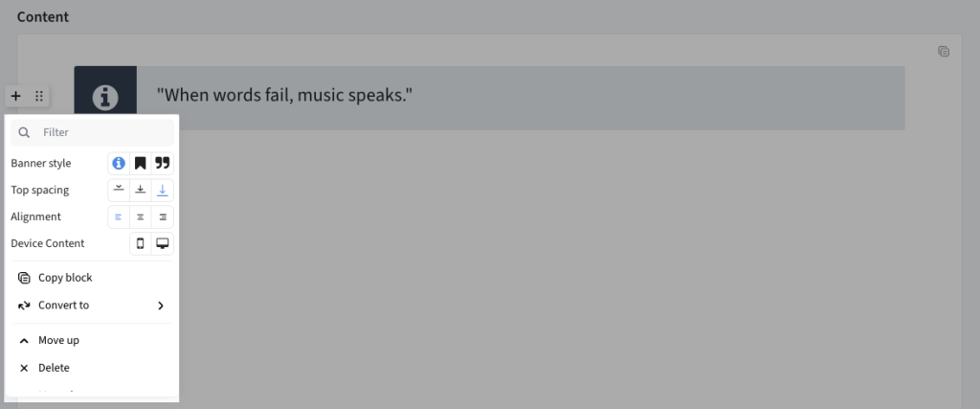The image size is (980, 409).
Task: Click the block drag handle dots
Action: tap(38, 96)
